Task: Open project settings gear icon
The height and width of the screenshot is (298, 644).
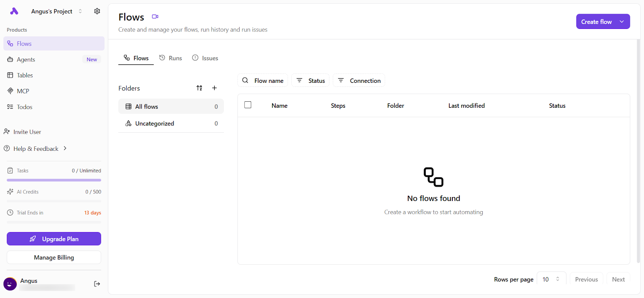Action: click(x=97, y=11)
